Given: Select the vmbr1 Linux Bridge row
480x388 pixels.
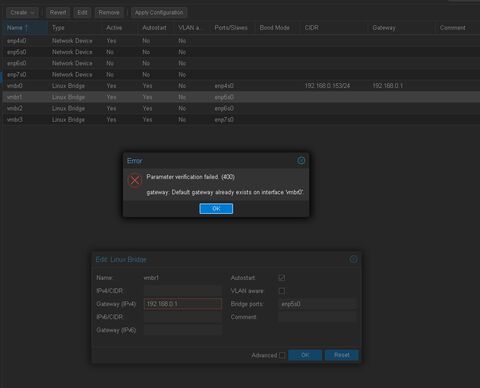Looking at the screenshot, I should [x=240, y=97].
